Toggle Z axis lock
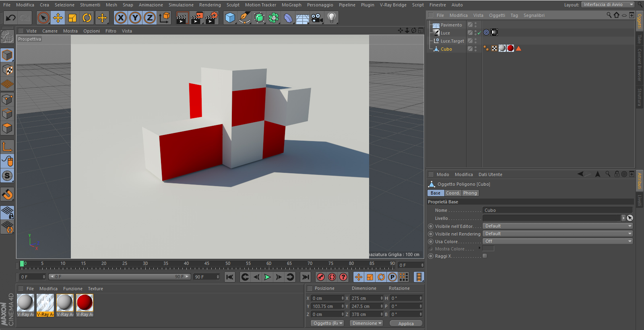The image size is (644, 330). pyautogui.click(x=150, y=18)
